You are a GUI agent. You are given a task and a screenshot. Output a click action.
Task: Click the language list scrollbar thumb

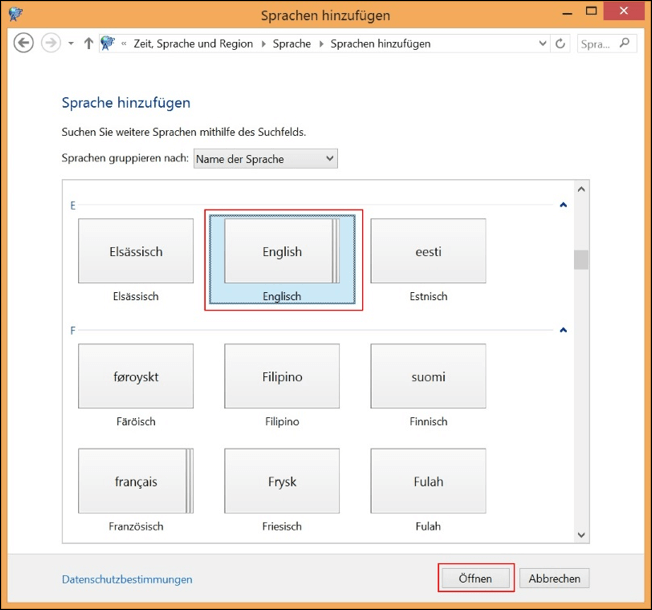pyautogui.click(x=581, y=260)
